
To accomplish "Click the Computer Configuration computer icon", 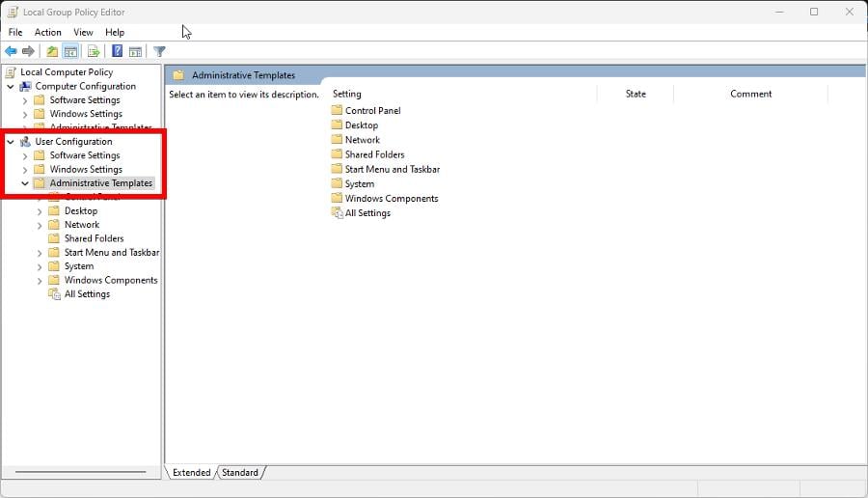I will click(x=25, y=87).
